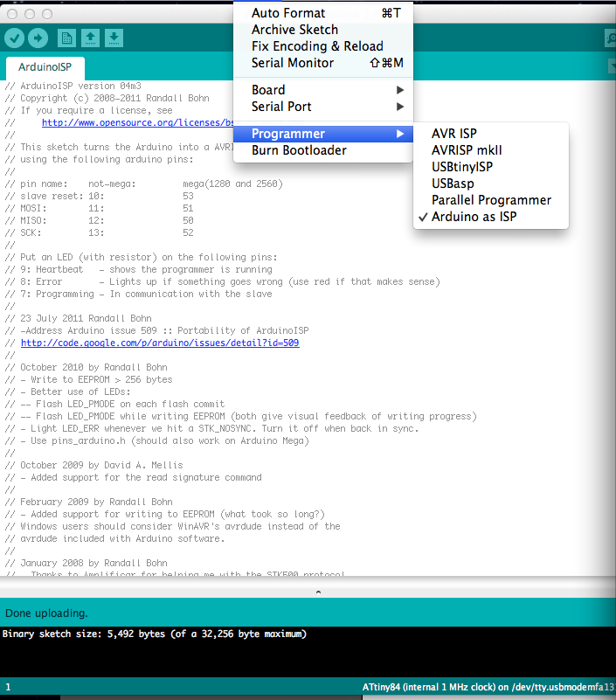This screenshot has height=700, width=616.
Task: Toggle checked Arduino as ISP programmer
Action: 491,217
